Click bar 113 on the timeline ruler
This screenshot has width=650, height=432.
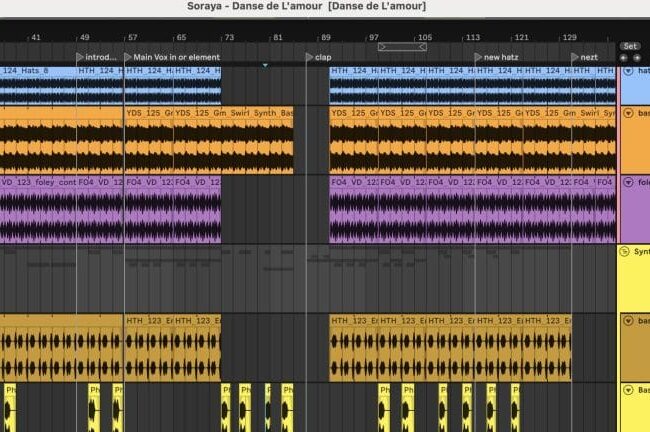(x=473, y=37)
